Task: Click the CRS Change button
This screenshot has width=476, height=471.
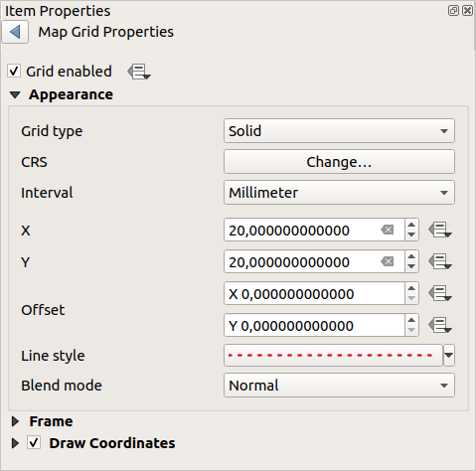Action: click(x=339, y=162)
